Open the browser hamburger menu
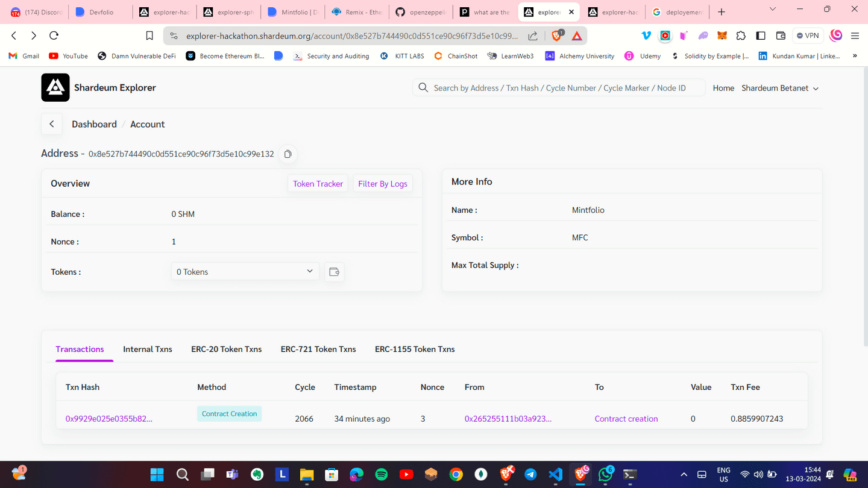 pyautogui.click(x=855, y=36)
